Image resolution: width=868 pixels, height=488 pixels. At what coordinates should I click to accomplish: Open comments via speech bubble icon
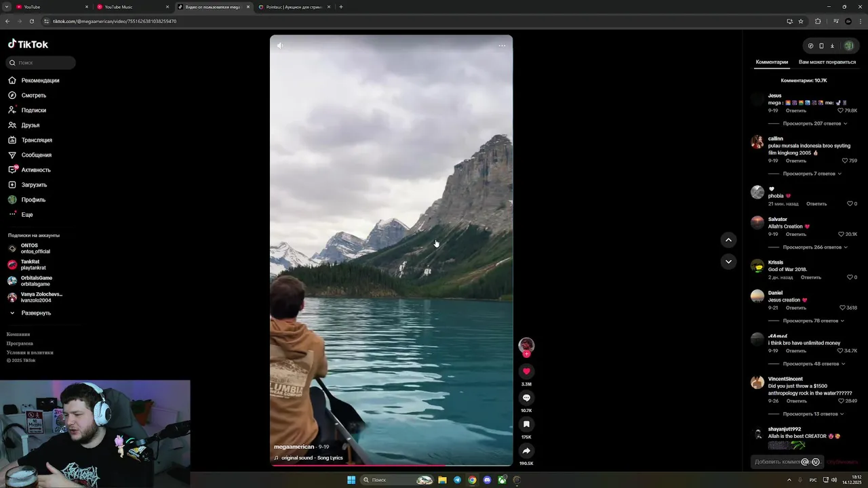pyautogui.click(x=526, y=398)
